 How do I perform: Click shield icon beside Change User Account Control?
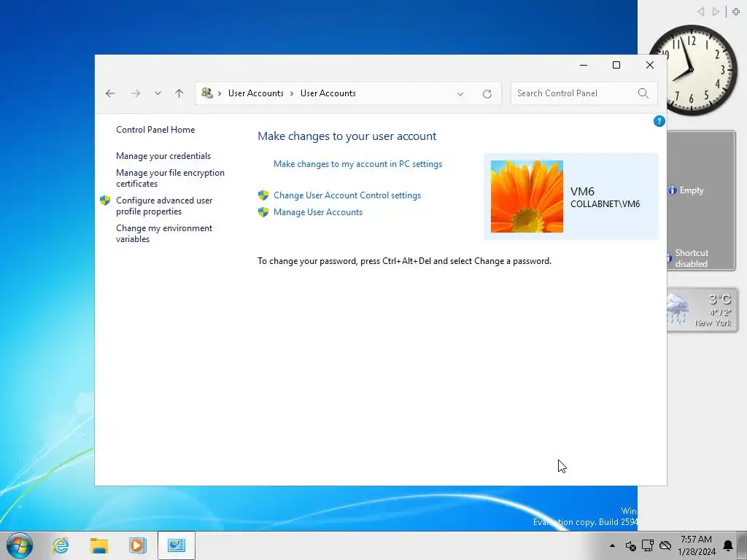[263, 195]
